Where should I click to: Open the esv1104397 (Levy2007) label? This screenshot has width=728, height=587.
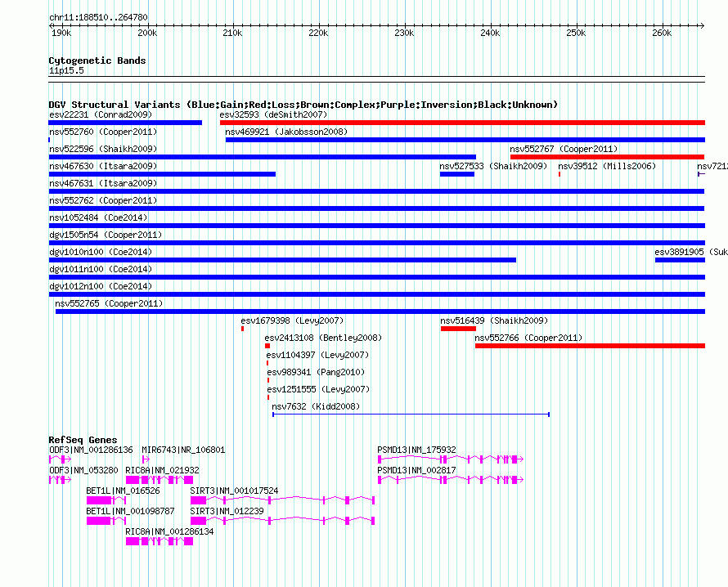(x=317, y=355)
